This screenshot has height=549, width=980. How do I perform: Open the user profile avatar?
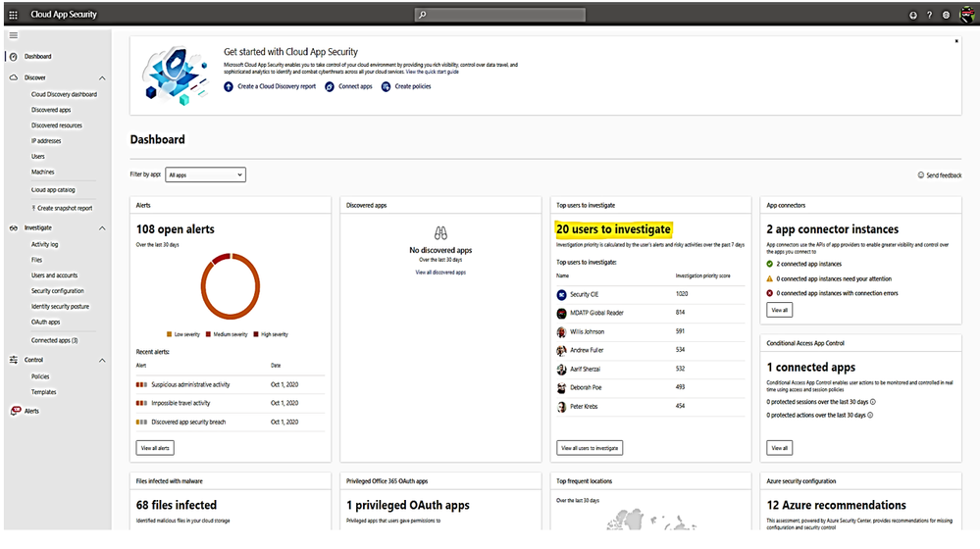tap(967, 15)
